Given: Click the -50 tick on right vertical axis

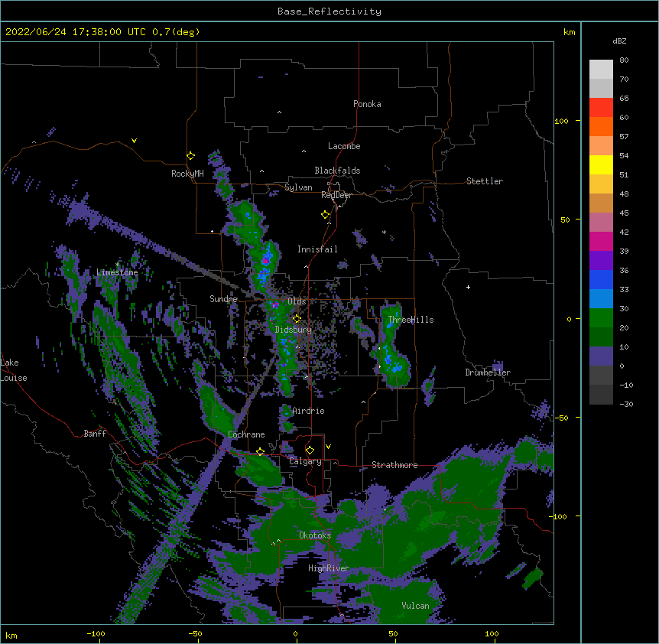Looking at the screenshot, I should point(561,418).
